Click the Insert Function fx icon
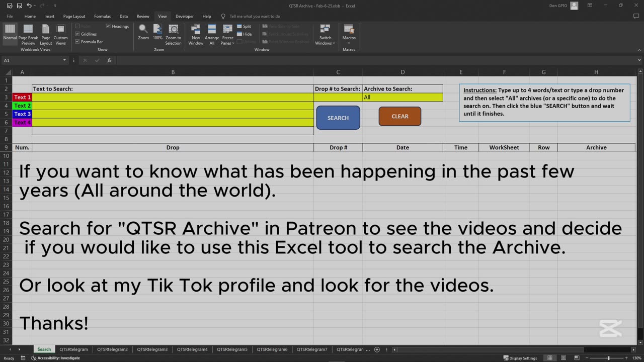The image size is (644, 362). point(109,60)
